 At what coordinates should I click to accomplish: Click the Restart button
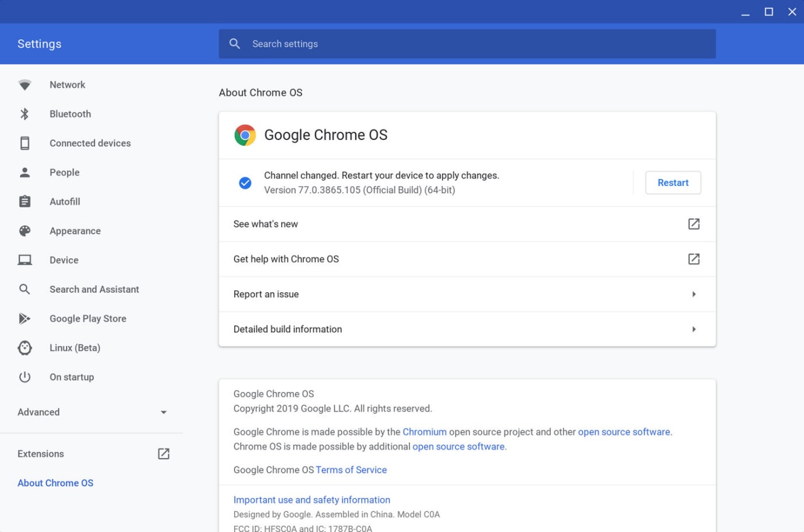tap(673, 183)
